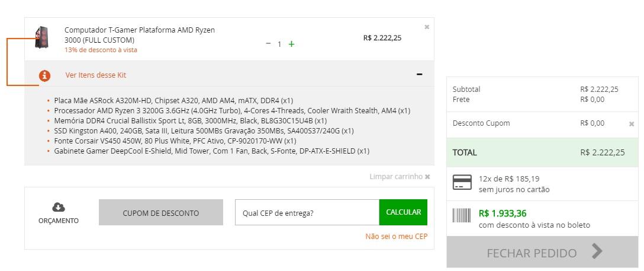Open the Não sei o meu CEP link

pos(397,236)
